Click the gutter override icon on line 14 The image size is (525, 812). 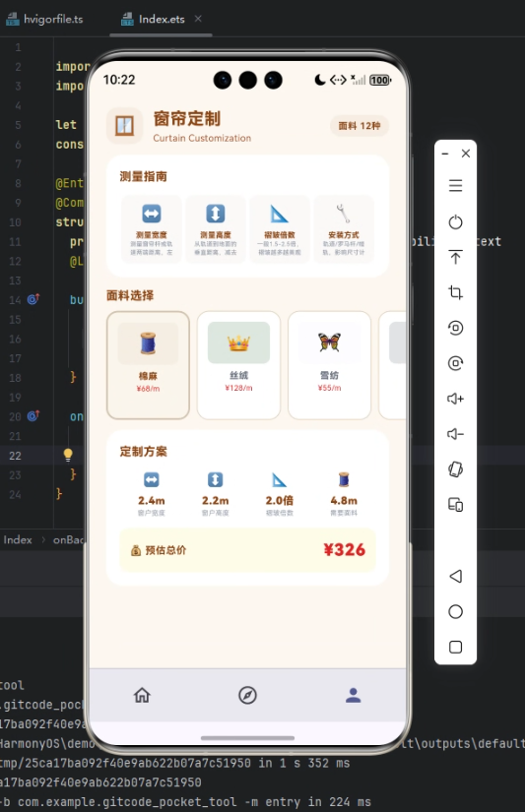coord(33,299)
